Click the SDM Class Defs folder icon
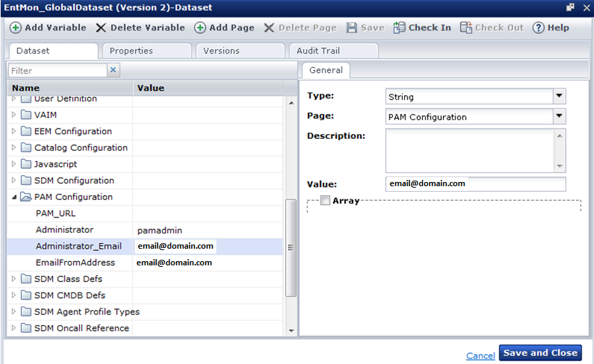594x364 pixels. 26,279
